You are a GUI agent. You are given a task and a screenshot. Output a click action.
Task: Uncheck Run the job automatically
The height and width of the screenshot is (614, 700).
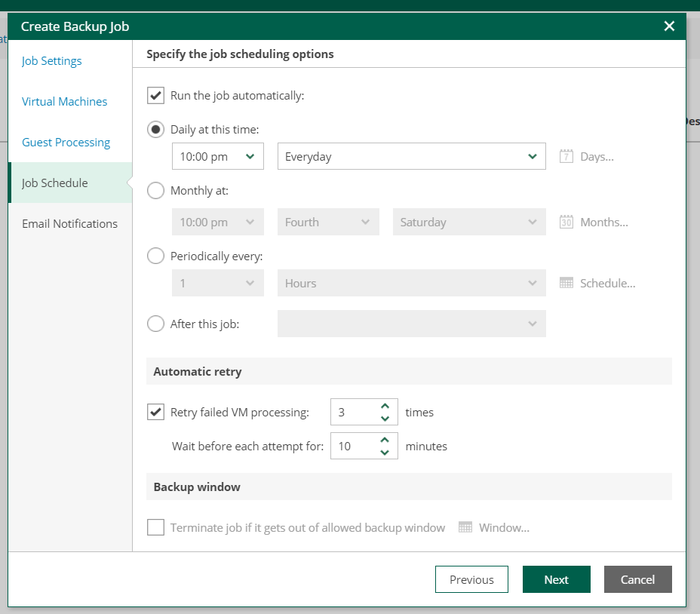click(155, 95)
